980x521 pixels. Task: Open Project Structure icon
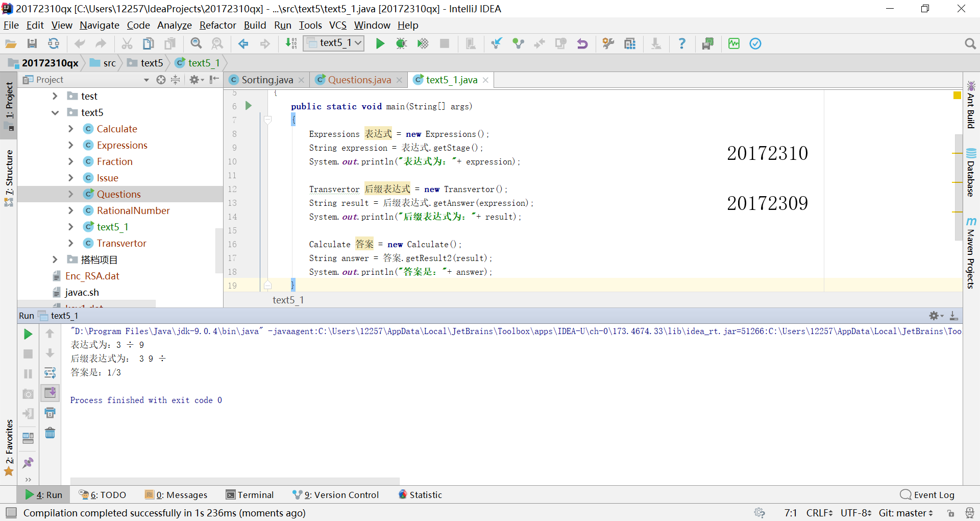630,44
